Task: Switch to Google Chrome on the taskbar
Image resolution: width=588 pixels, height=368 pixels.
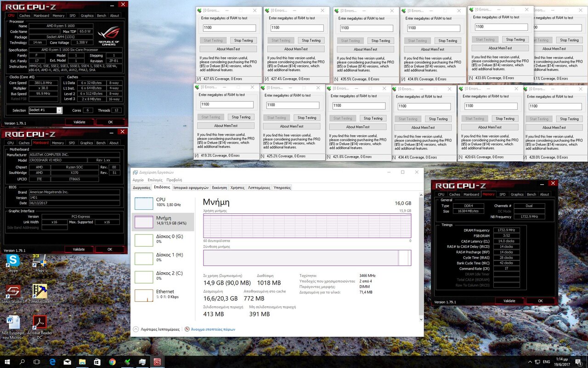Action: click(112, 362)
